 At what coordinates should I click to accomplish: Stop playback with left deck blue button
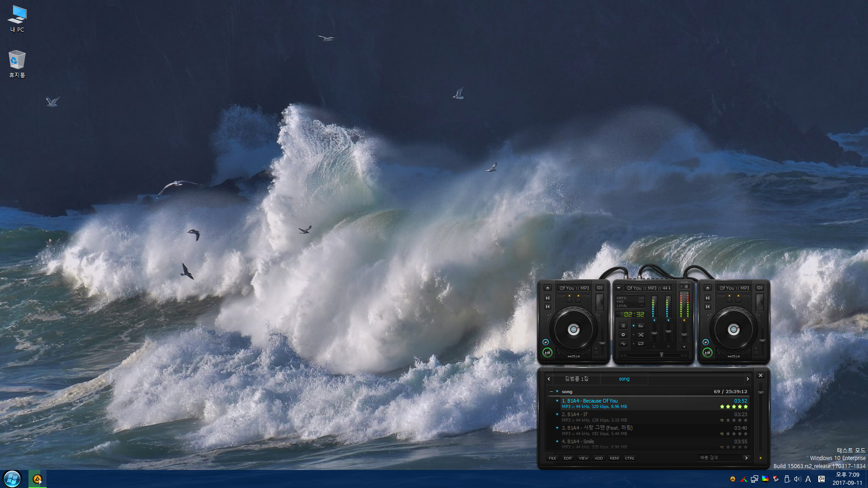click(x=546, y=342)
